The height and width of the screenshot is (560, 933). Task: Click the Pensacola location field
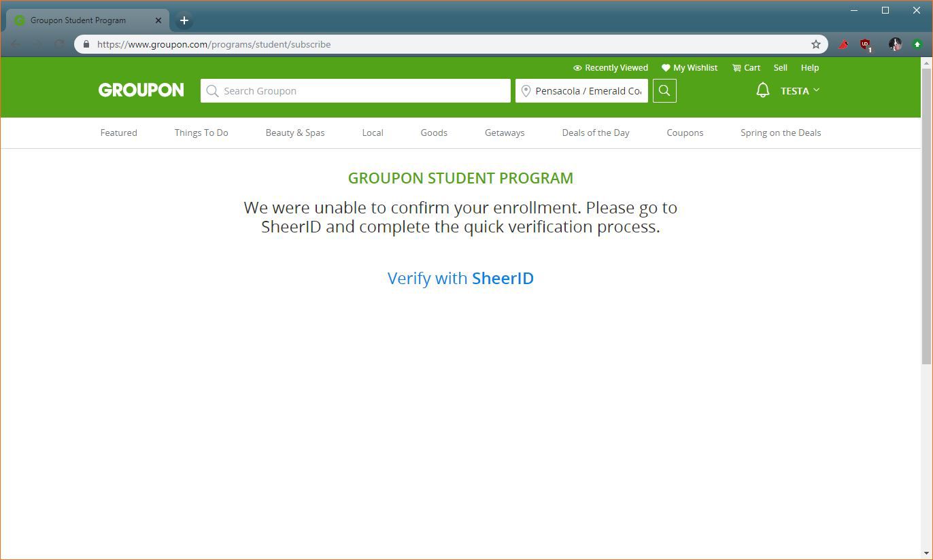point(581,91)
